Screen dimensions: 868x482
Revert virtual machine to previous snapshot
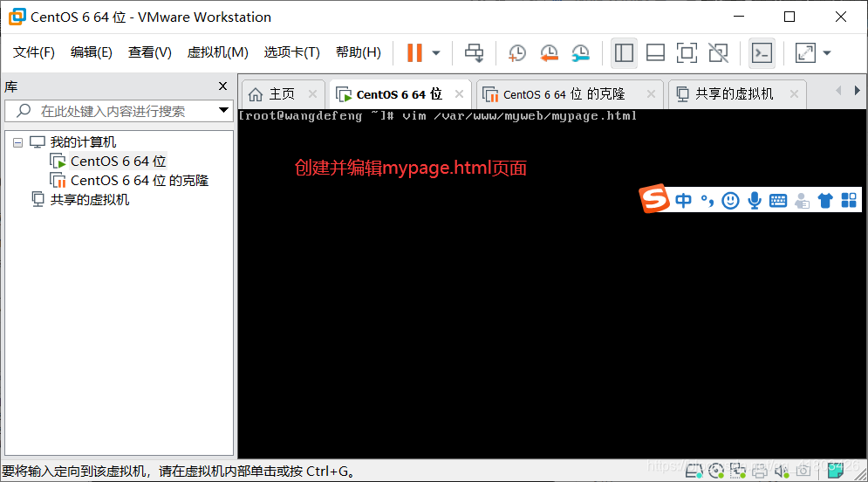549,53
